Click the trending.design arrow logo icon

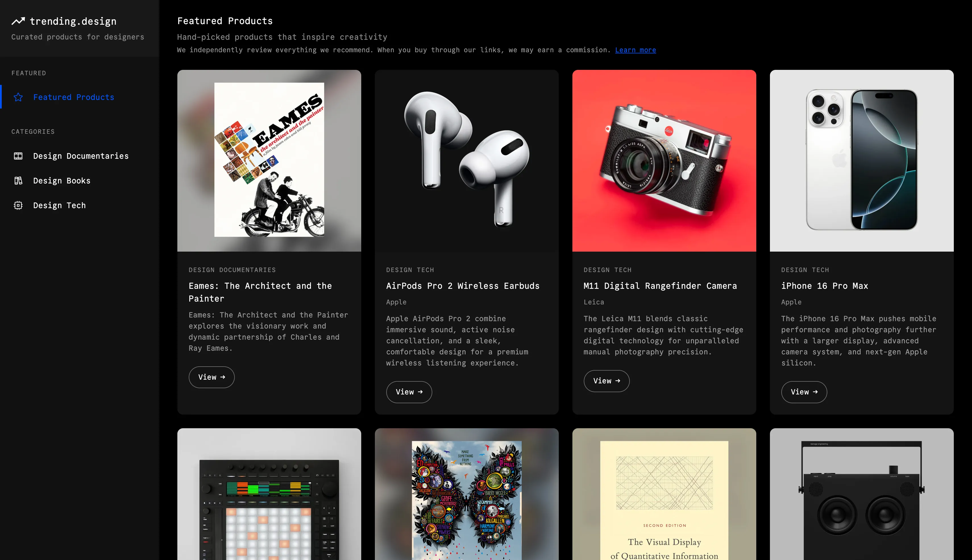tap(18, 21)
